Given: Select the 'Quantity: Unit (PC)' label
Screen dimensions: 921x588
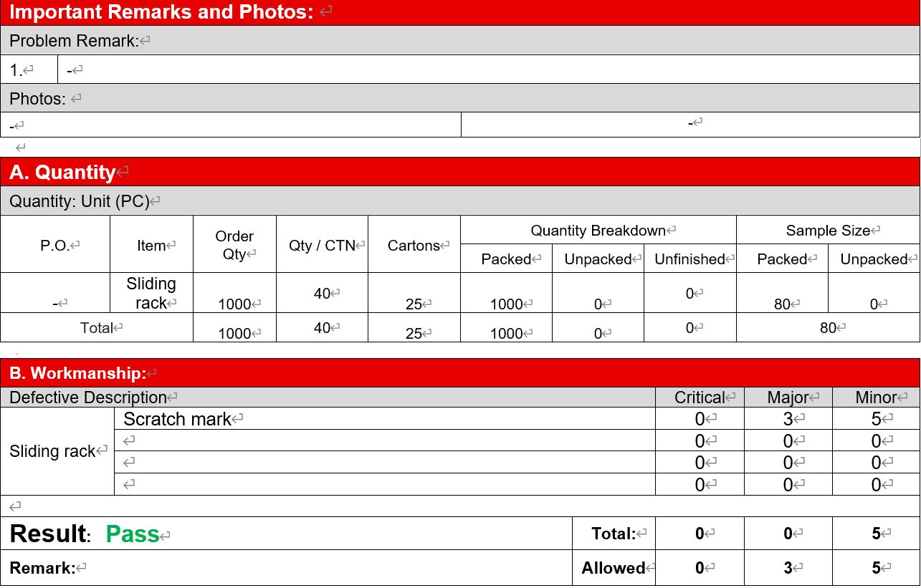Looking at the screenshot, I should click(x=79, y=201).
